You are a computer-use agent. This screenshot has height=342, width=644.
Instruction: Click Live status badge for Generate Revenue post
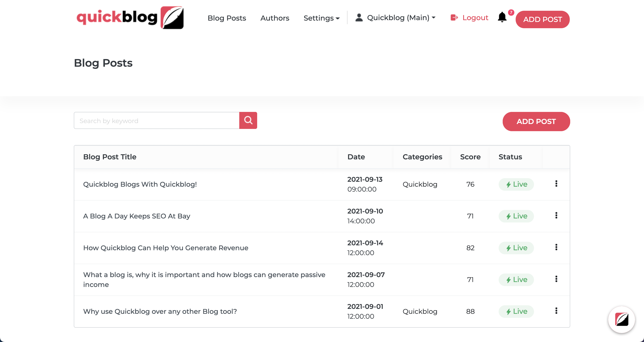click(516, 248)
